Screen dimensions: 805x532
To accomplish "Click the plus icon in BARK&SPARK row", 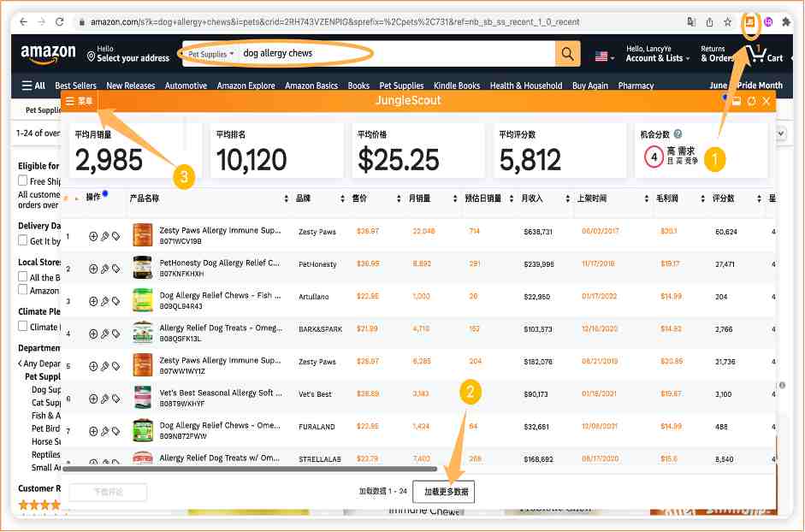I will coord(93,334).
